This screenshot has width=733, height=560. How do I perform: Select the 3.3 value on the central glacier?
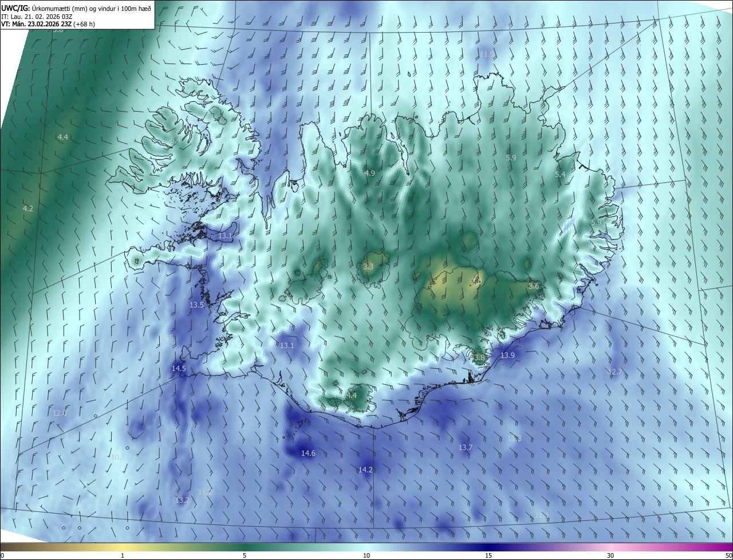368,266
